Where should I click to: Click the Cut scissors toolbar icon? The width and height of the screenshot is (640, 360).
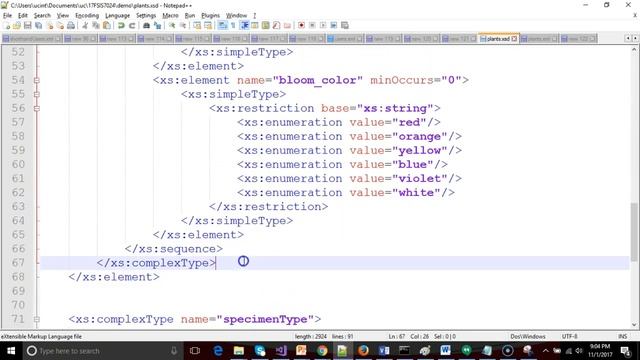pos(85,26)
